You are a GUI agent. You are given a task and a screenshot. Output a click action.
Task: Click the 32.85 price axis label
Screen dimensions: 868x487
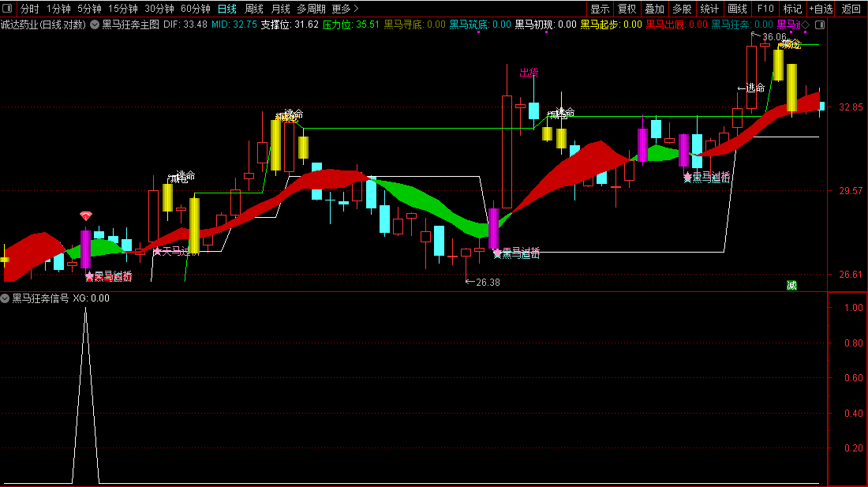(851, 107)
